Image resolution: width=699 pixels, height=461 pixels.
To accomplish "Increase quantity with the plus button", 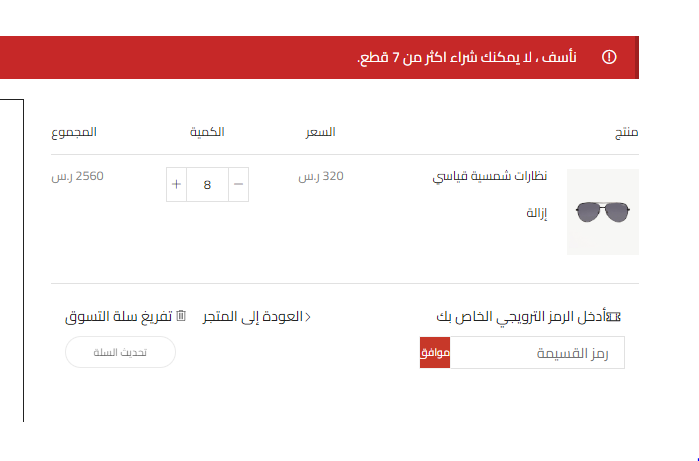I will (177, 185).
